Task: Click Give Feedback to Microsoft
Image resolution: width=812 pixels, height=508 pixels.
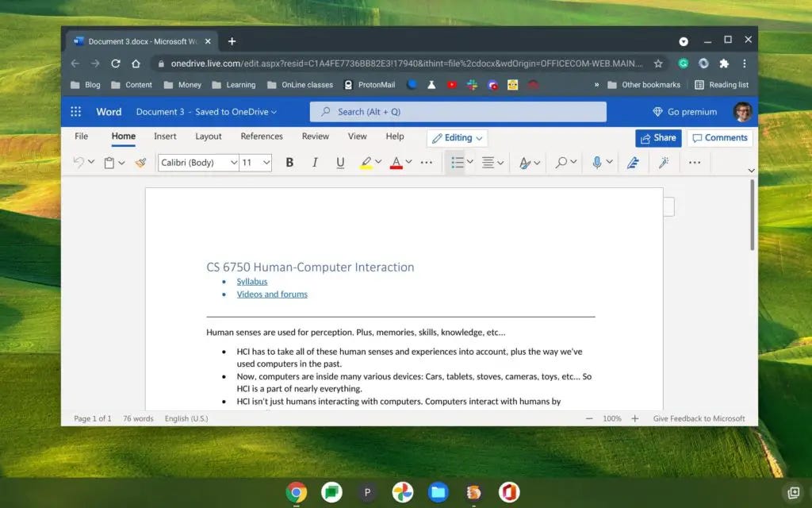Action: [699, 418]
